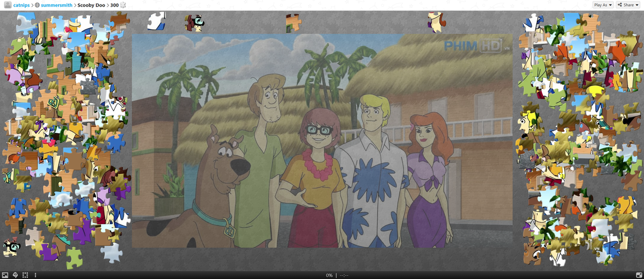Viewport: 644px width, 279px height.
Task: Select the Velma glasses piece at bottom-left
Action: click(11, 247)
